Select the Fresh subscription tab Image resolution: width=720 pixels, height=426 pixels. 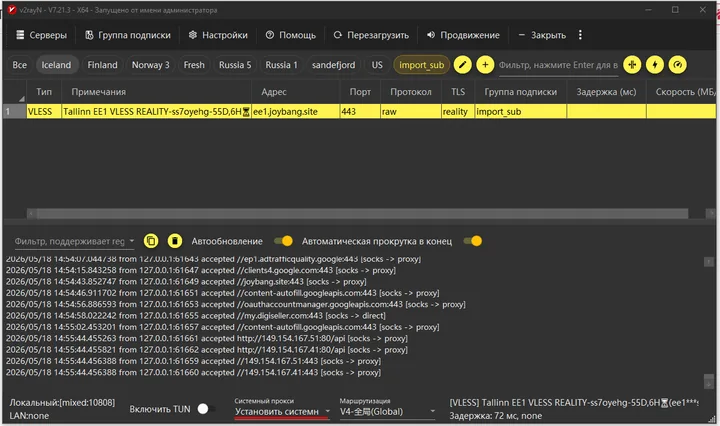tap(194, 65)
